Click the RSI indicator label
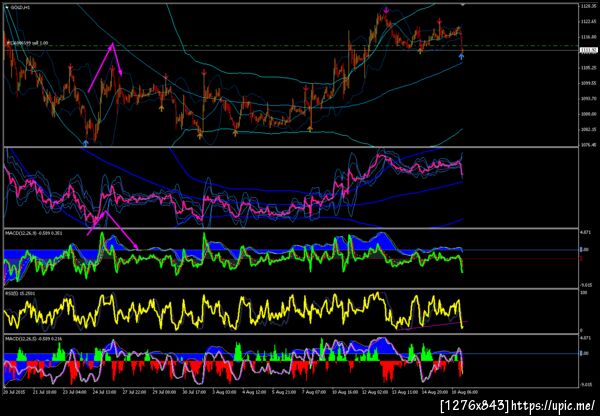 coord(21,293)
